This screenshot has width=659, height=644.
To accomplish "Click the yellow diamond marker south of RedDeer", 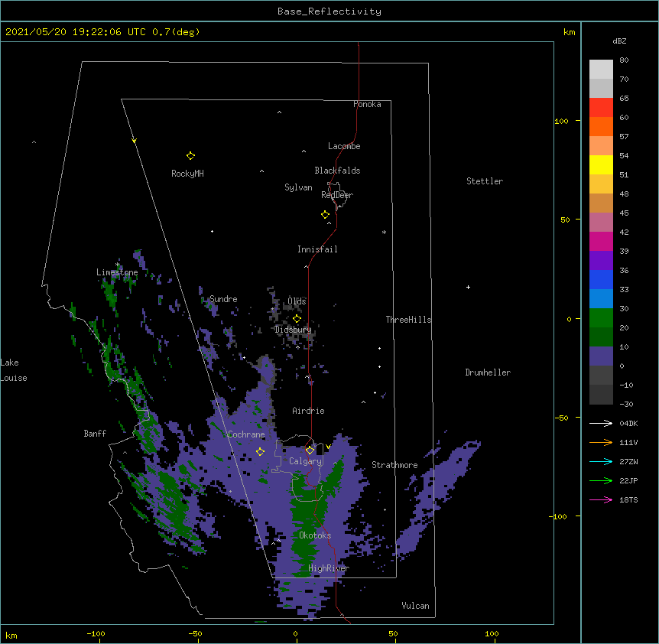I will (x=326, y=215).
